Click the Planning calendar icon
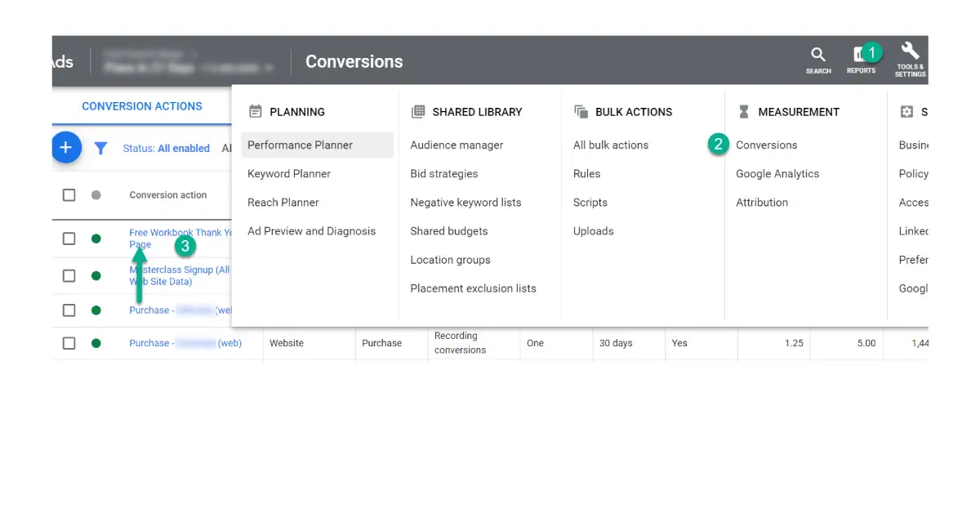The height and width of the screenshot is (513, 980). point(256,112)
